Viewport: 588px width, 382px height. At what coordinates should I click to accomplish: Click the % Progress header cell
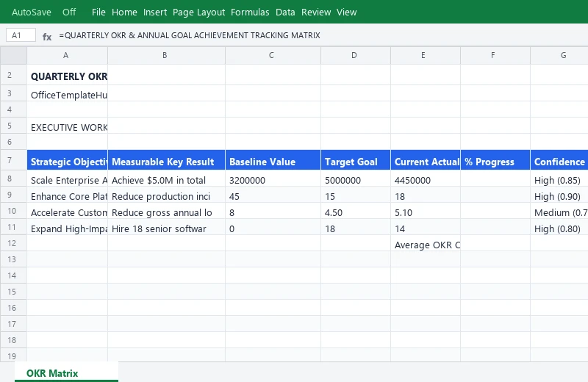495,160
